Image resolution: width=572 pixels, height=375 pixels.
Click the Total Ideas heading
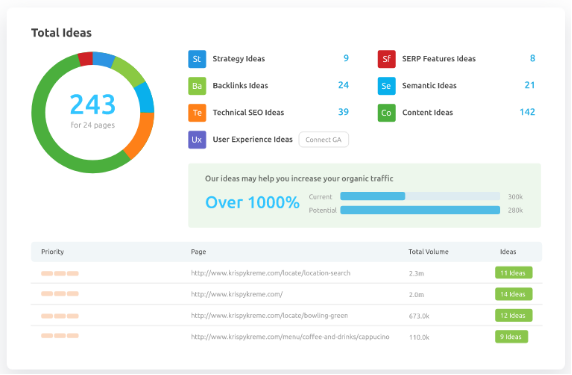pyautogui.click(x=61, y=33)
